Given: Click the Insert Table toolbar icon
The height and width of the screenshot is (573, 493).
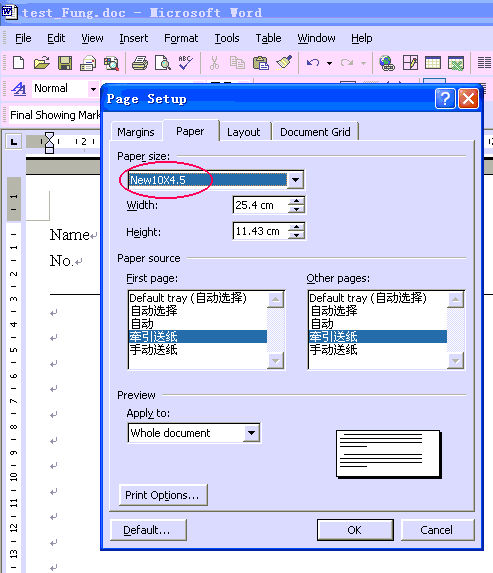Looking at the screenshot, I should coord(433,63).
